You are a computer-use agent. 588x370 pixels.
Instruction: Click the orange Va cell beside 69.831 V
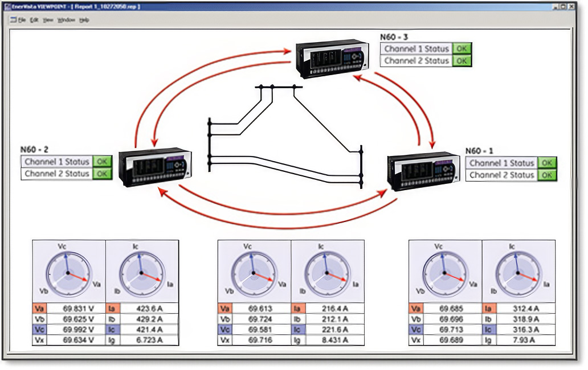[x=39, y=309]
